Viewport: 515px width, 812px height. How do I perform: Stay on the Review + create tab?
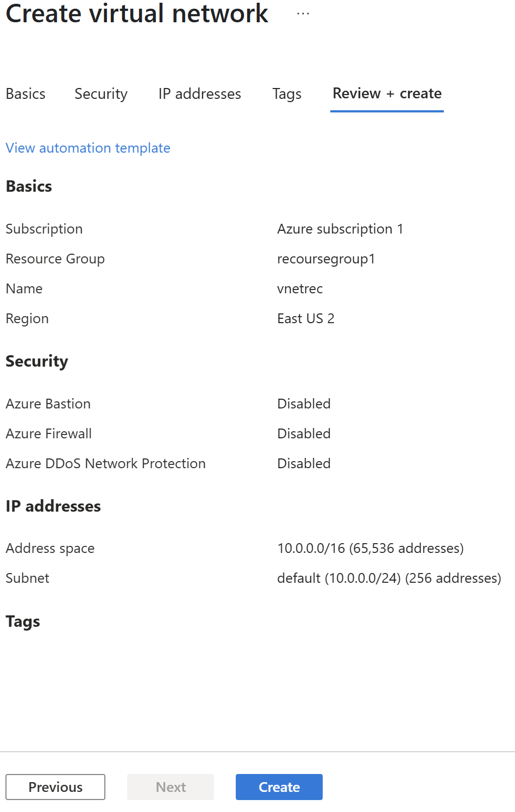(386, 93)
